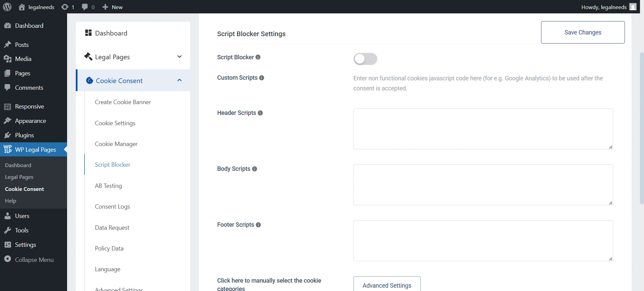Viewport: 644px width, 291px height.
Task: Click the comments bubble icon in admin bar
Action: [x=85, y=7]
